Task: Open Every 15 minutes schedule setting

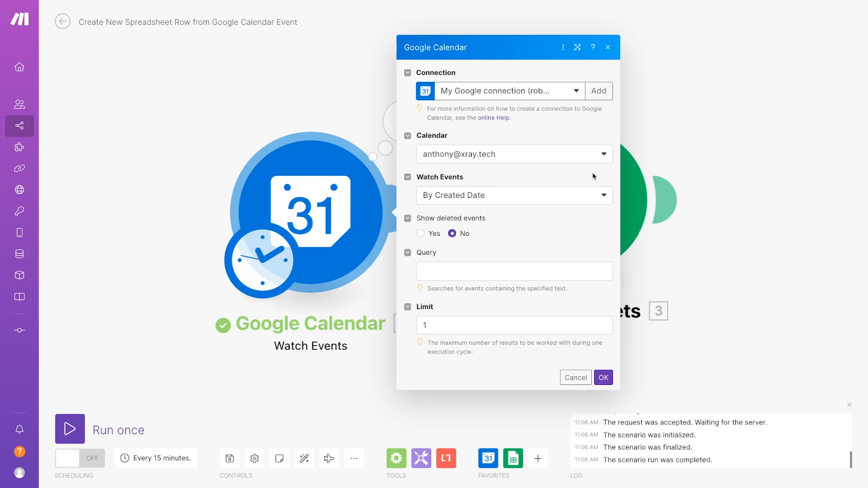Action: pyautogui.click(x=156, y=458)
